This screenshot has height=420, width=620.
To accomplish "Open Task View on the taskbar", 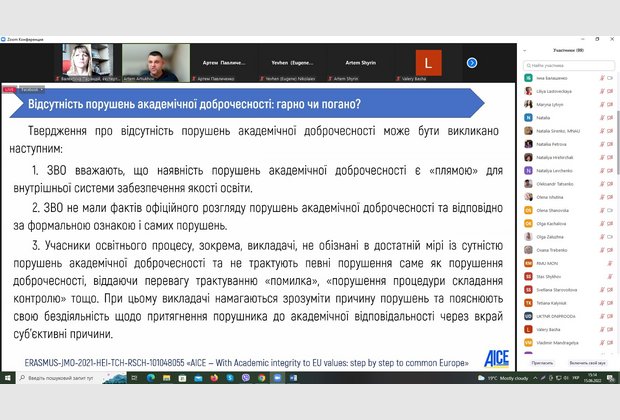I will click(x=134, y=378).
